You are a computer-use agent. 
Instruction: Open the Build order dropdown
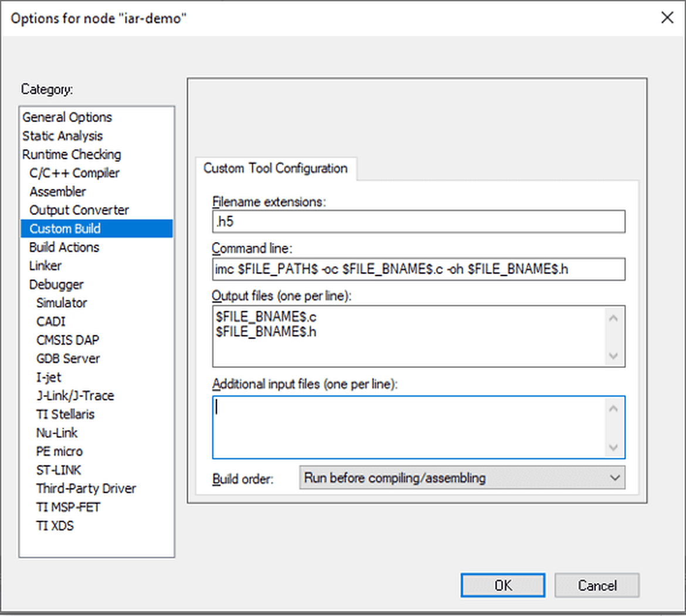click(x=461, y=478)
